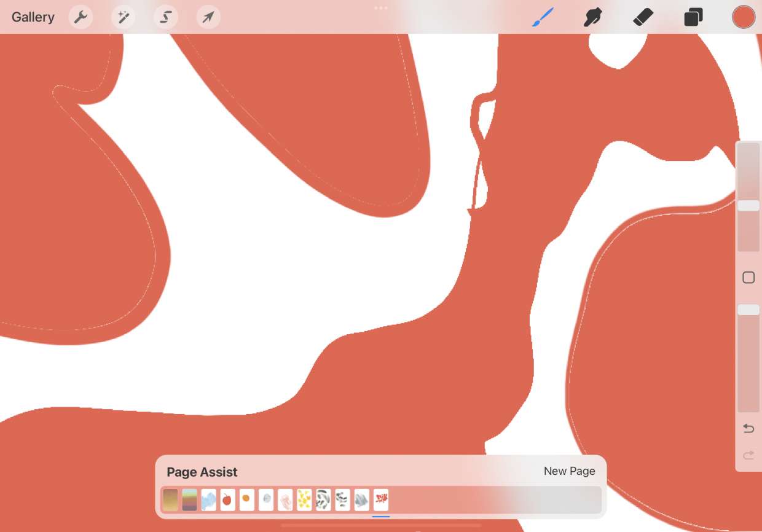Image resolution: width=762 pixels, height=532 pixels.
Task: Select the red apple page thumbnail
Action: coord(227,500)
